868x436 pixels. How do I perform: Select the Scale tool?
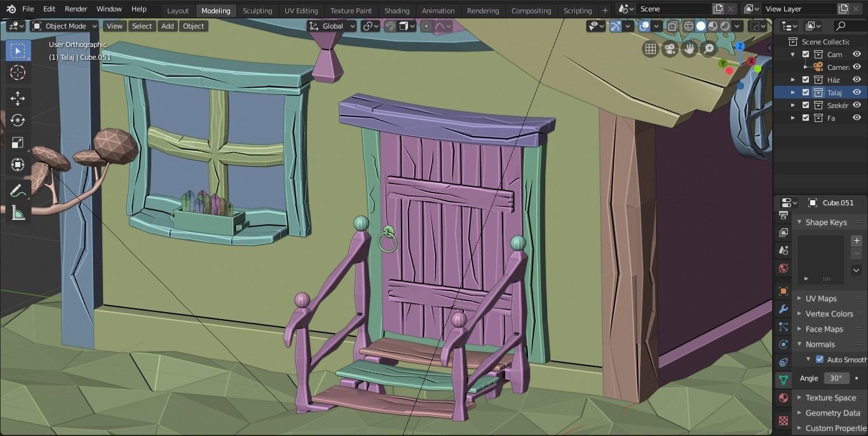(x=18, y=142)
